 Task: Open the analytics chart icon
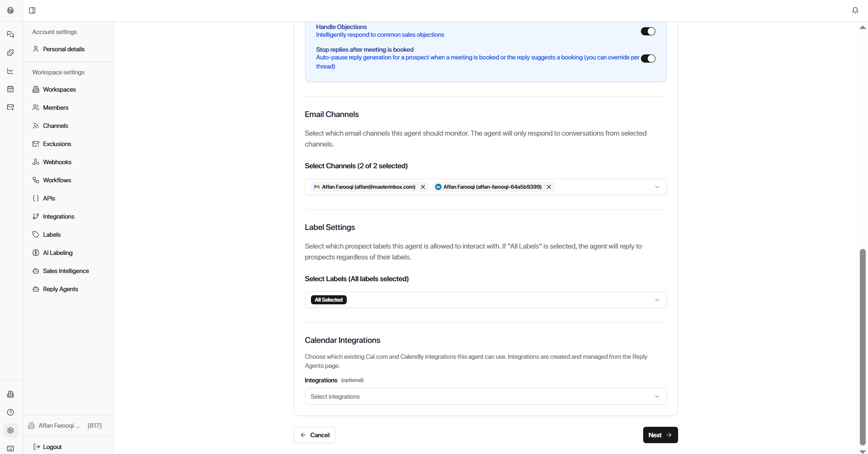[x=10, y=71]
